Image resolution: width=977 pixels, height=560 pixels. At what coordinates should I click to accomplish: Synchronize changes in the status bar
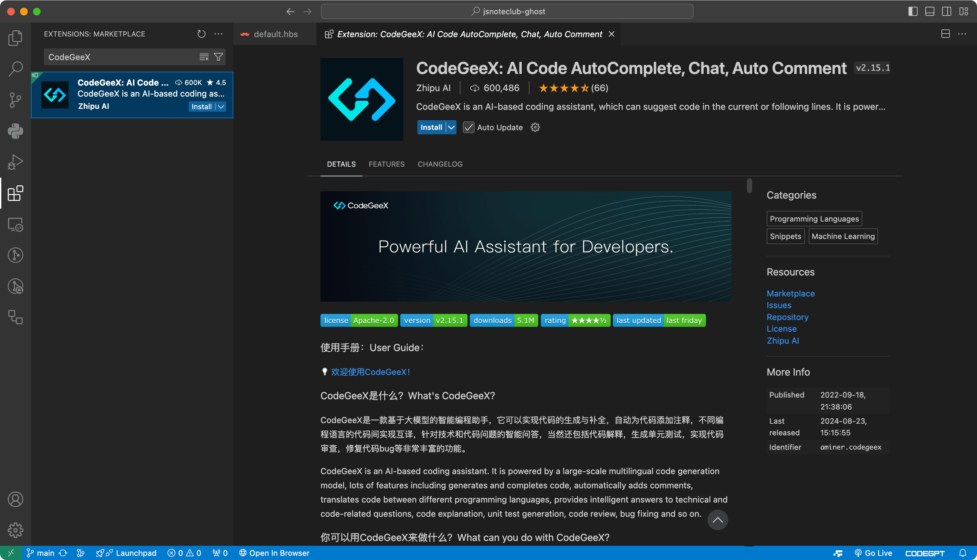coord(63,553)
